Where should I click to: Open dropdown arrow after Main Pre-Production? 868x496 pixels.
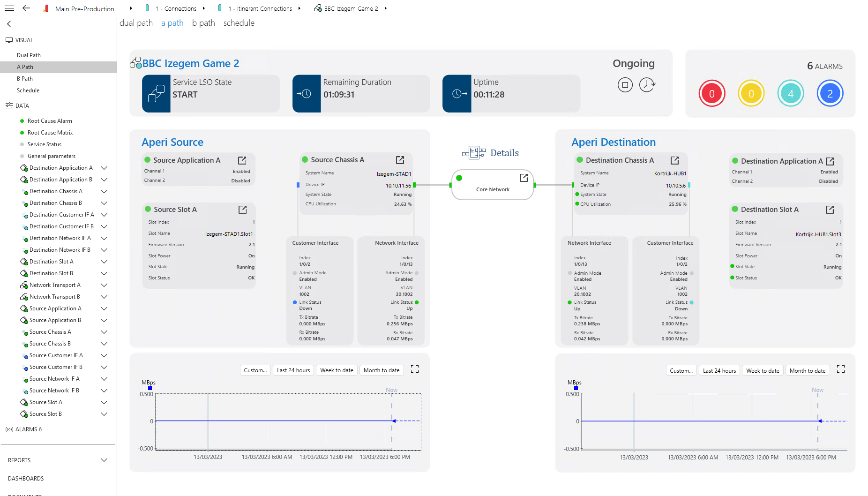(131, 8)
